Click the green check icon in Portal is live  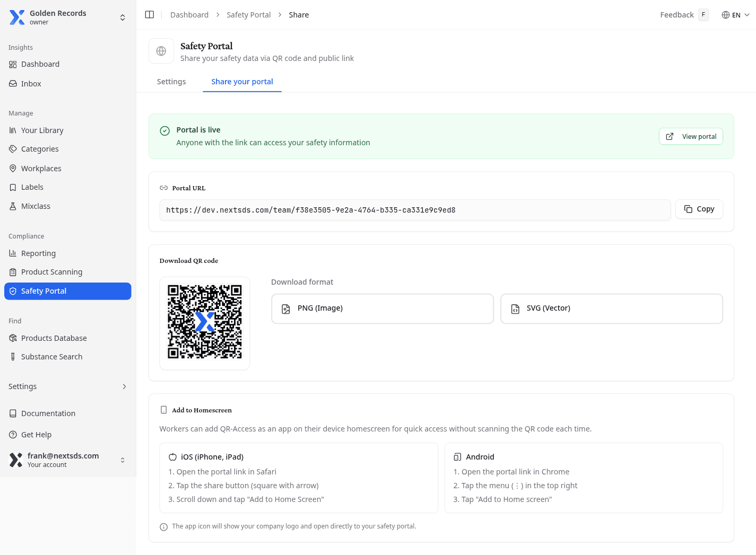(165, 130)
